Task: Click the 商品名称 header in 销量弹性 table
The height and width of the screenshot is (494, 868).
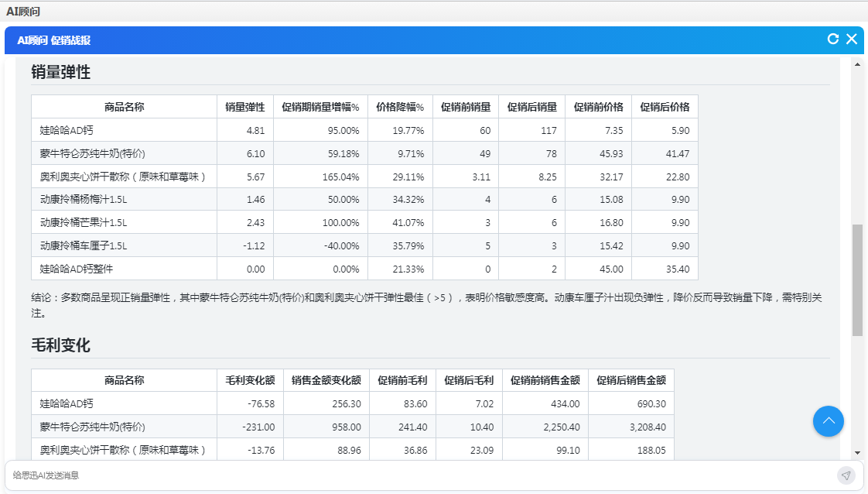Action: [x=124, y=107]
